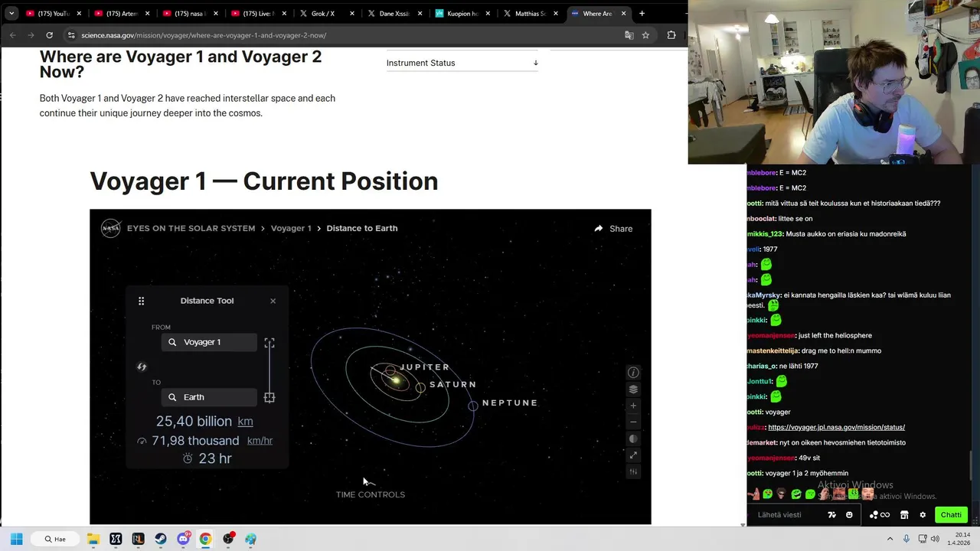Image resolution: width=980 pixels, height=551 pixels.
Task: Open voyager.jpl.nasa.gov mission status chat link
Action: [x=836, y=427]
